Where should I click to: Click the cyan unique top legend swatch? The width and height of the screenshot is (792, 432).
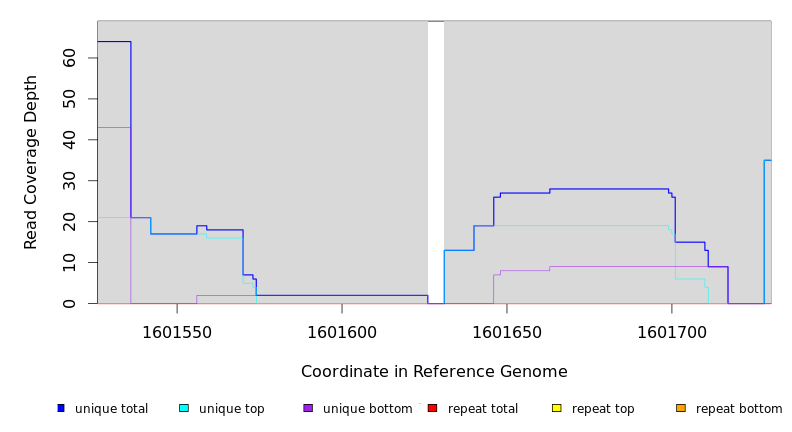[184, 408]
